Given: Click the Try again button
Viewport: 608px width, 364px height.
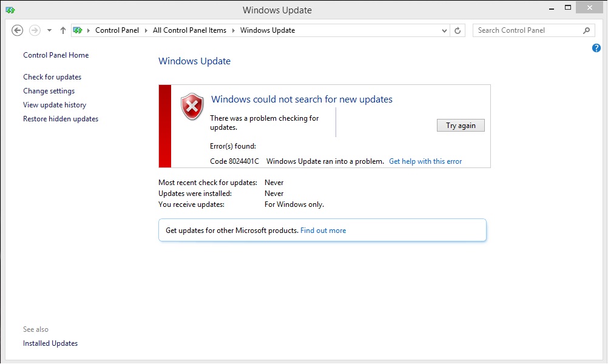Looking at the screenshot, I should (x=461, y=125).
